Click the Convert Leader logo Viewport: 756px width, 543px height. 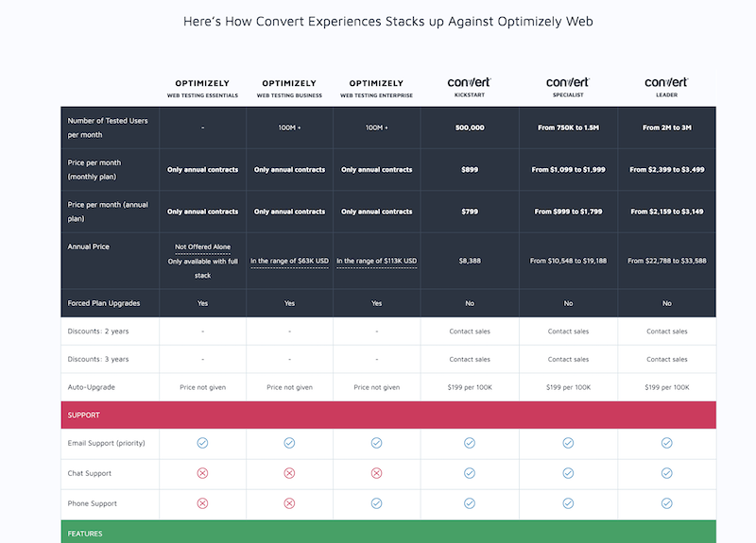click(666, 82)
